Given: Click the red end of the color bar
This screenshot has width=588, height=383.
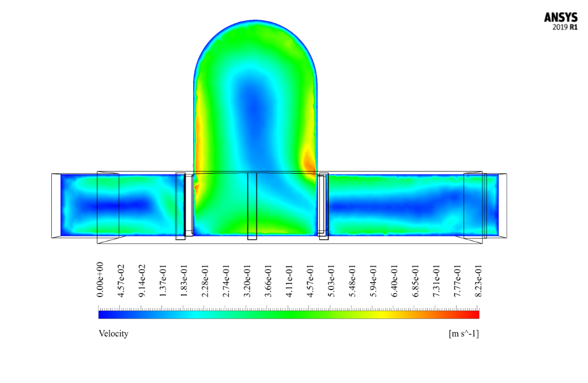Looking at the screenshot, I should [x=475, y=314].
